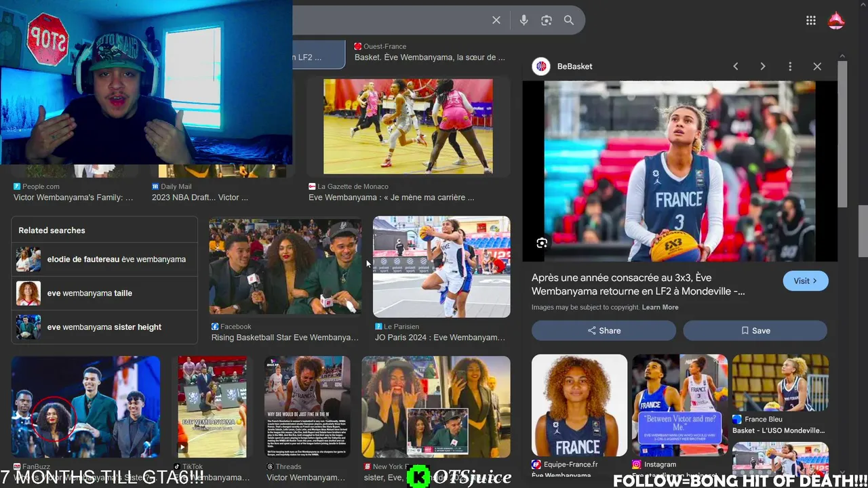This screenshot has height=488, width=868.
Task: Share the previewed image
Action: coord(604,331)
